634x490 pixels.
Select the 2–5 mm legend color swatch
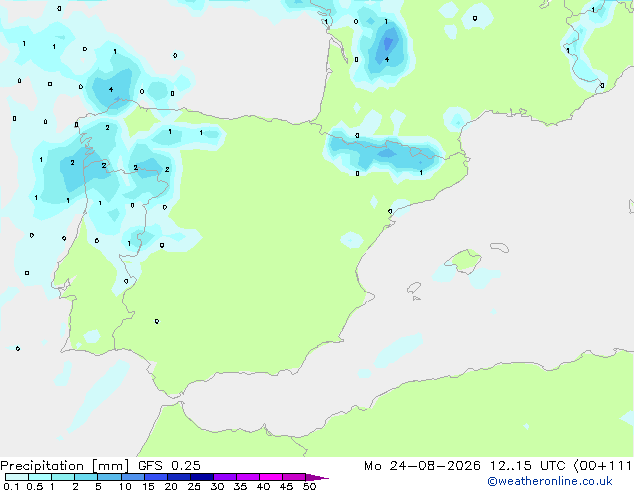point(86,477)
